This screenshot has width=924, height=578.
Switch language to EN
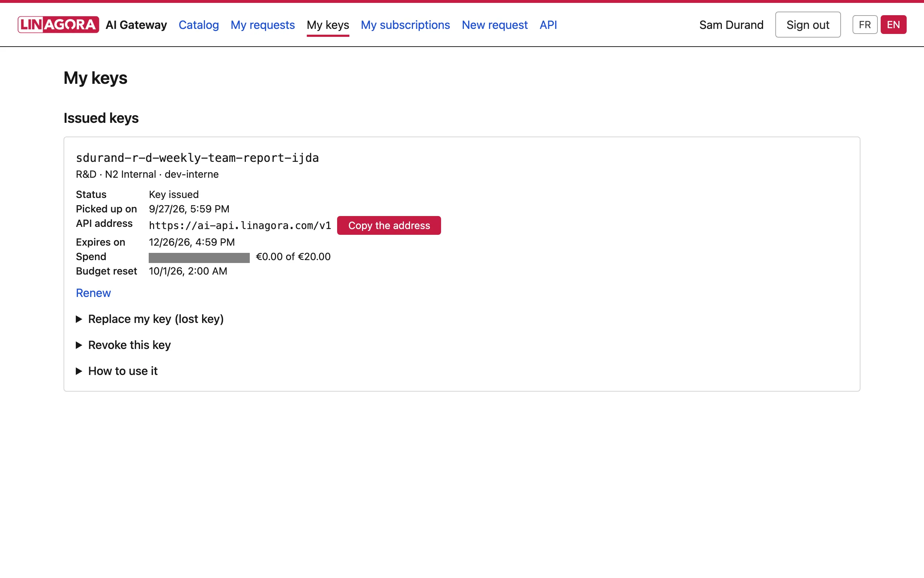[x=893, y=25]
